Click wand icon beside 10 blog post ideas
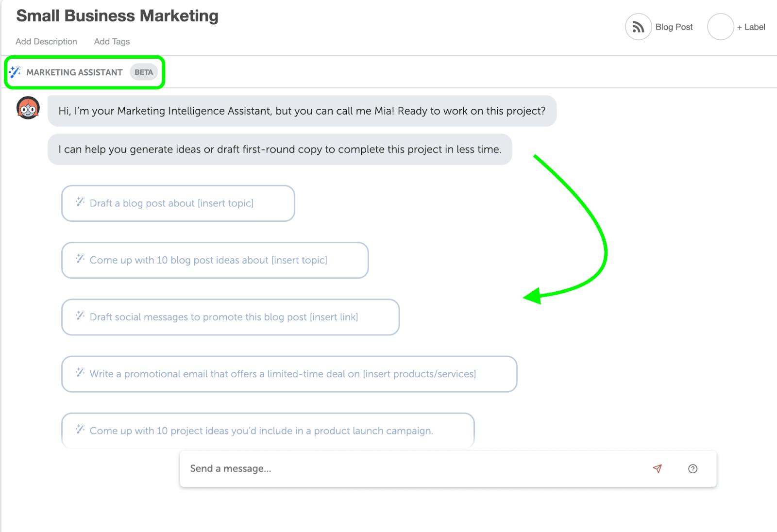 click(x=80, y=259)
